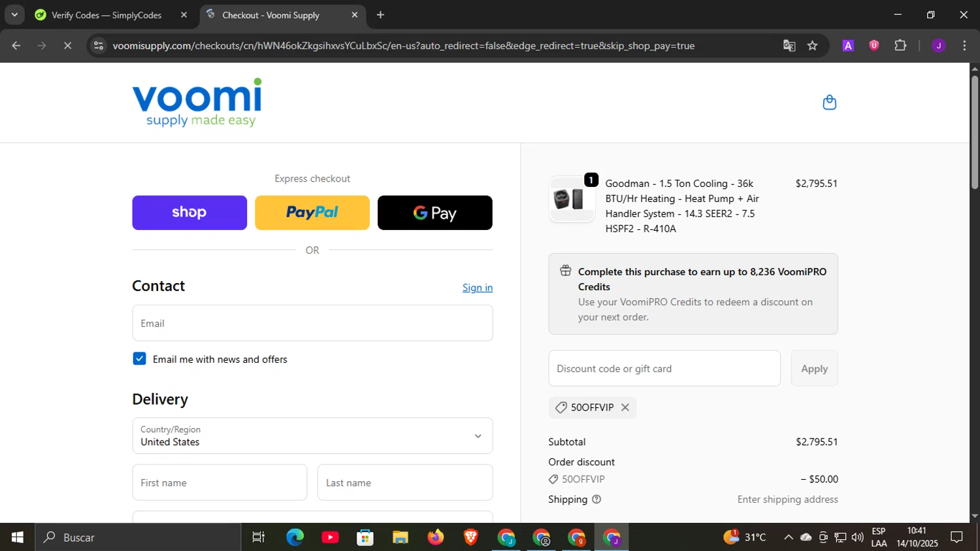980x551 pixels.
Task: Open Task View on the taskbar
Action: [x=259, y=537]
